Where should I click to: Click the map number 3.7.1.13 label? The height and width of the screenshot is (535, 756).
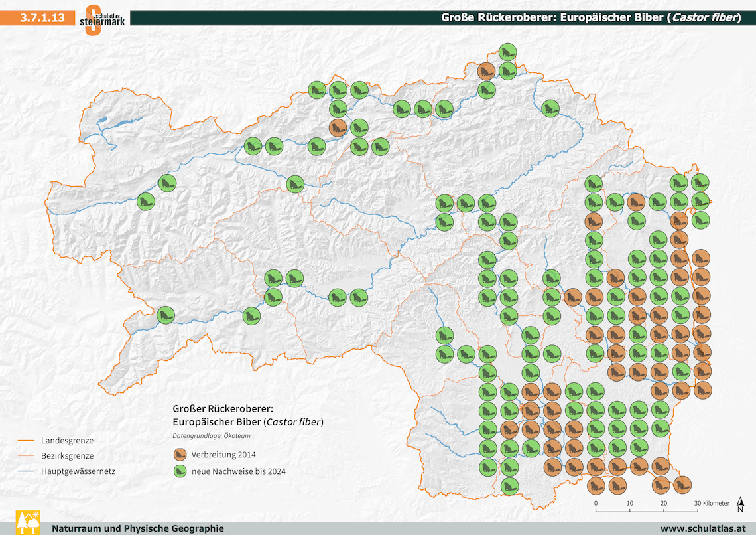coord(42,17)
